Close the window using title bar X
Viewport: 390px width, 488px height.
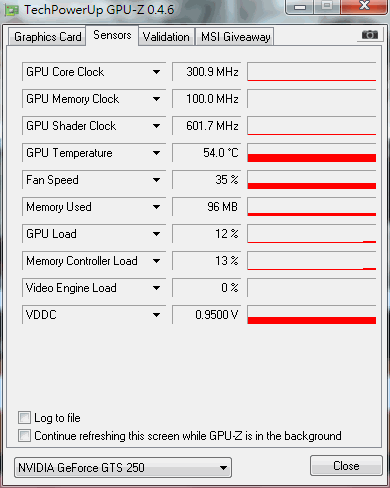tap(364, 6)
